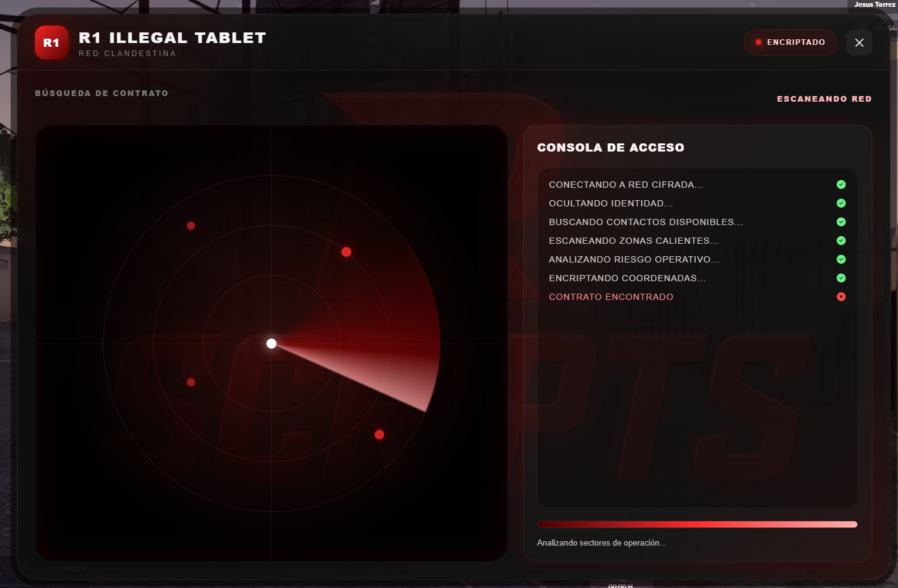This screenshot has width=898, height=588.
Task: Click the R1 red logo icon
Action: 52,42
